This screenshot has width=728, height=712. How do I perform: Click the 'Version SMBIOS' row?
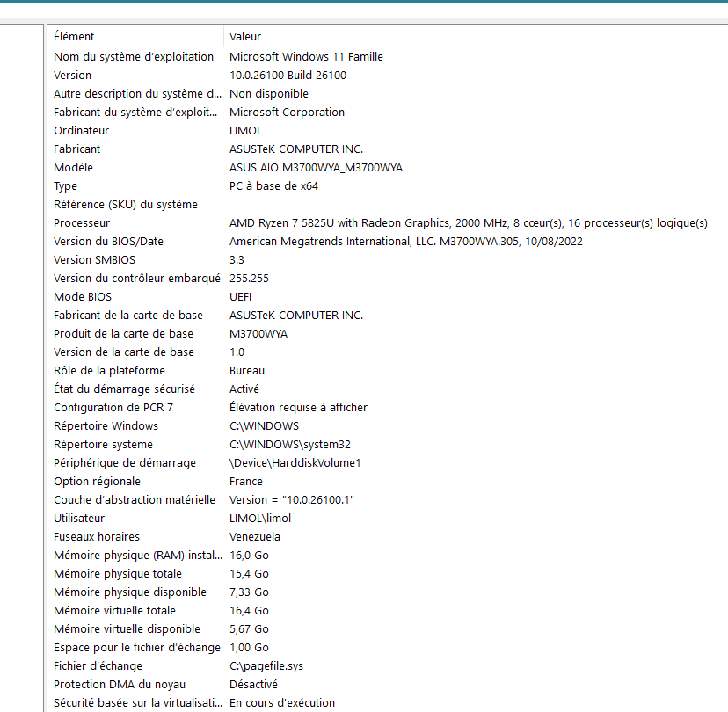94,260
